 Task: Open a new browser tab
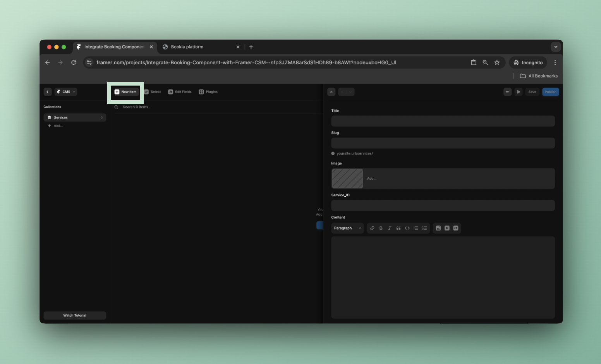251,47
